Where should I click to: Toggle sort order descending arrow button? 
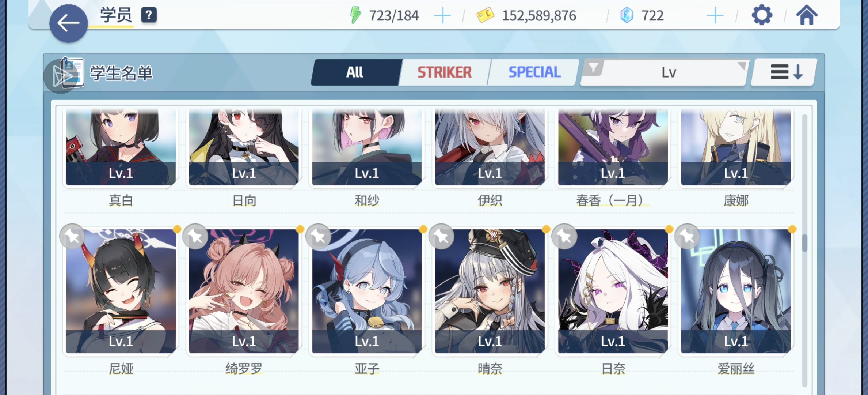pyautogui.click(x=784, y=72)
